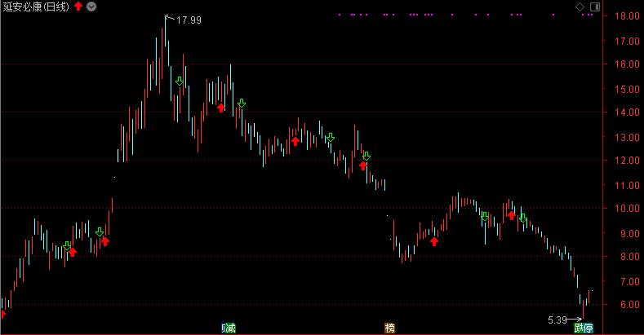Click the green 减 marker at chart bottom
The image size is (644, 335).
click(x=229, y=328)
